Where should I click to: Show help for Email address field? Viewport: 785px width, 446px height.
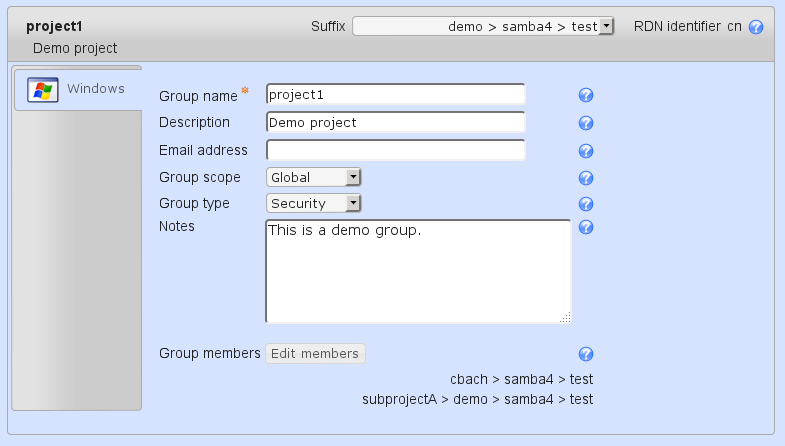[587, 151]
